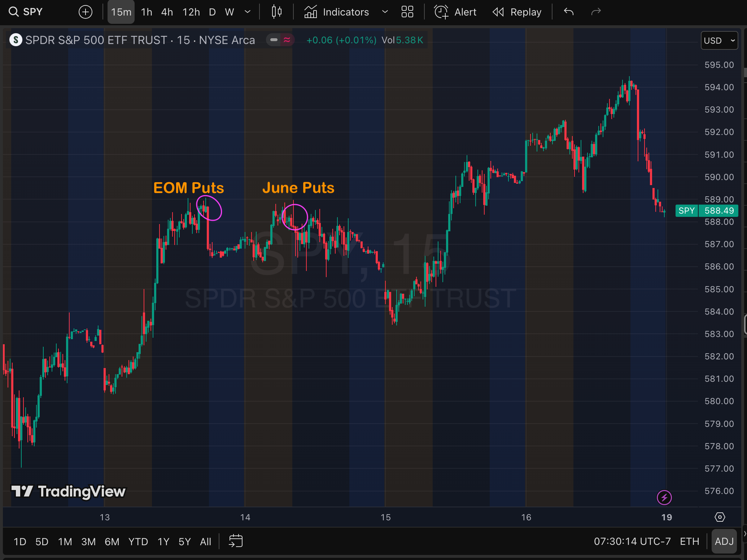
Task: Create a new Alert
Action: tap(455, 12)
